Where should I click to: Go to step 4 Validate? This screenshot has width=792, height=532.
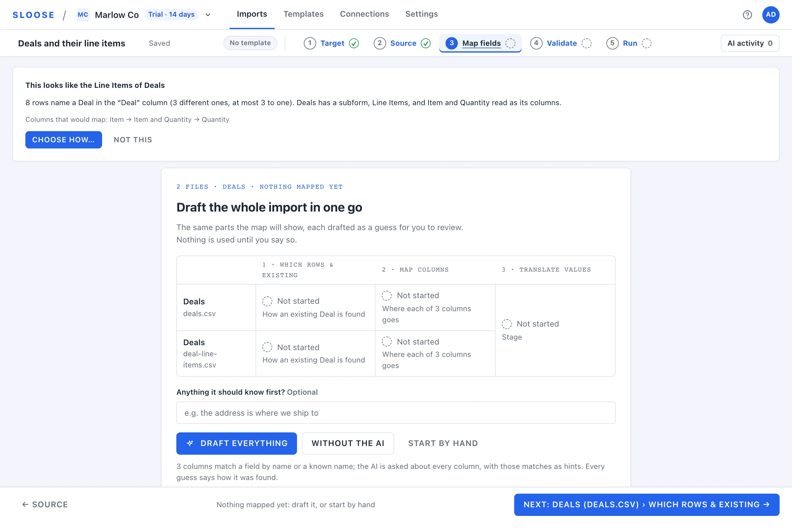point(561,43)
